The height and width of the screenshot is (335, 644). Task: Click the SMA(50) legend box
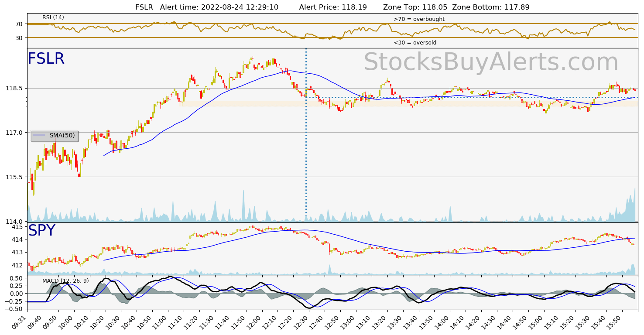pyautogui.click(x=55, y=136)
